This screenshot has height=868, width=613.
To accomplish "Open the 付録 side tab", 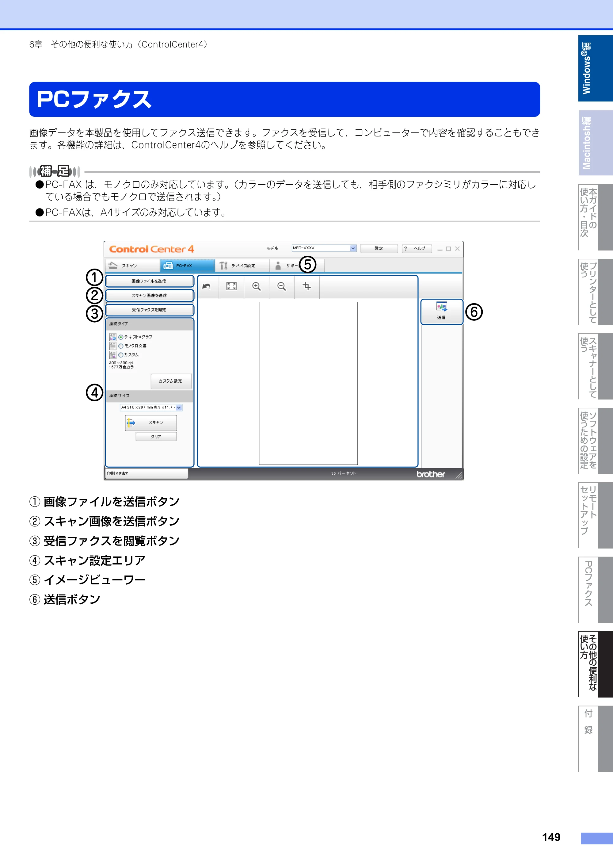I will (x=595, y=739).
